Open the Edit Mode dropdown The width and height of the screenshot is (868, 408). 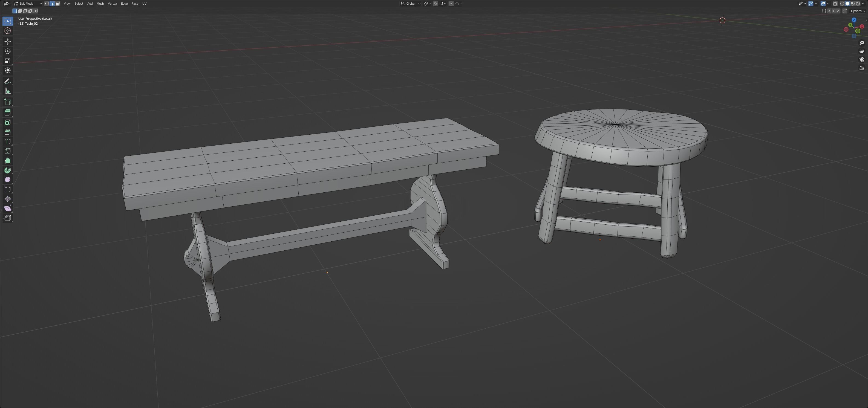click(28, 4)
